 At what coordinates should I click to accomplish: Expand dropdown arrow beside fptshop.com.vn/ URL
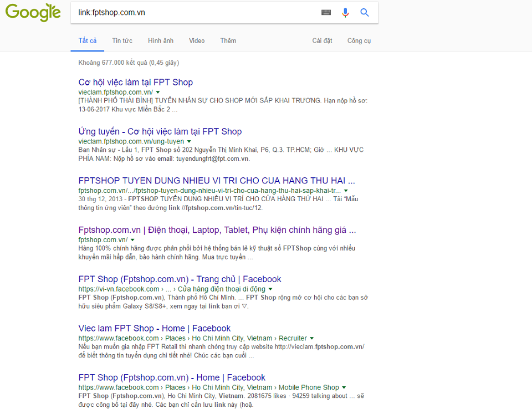tap(132, 240)
